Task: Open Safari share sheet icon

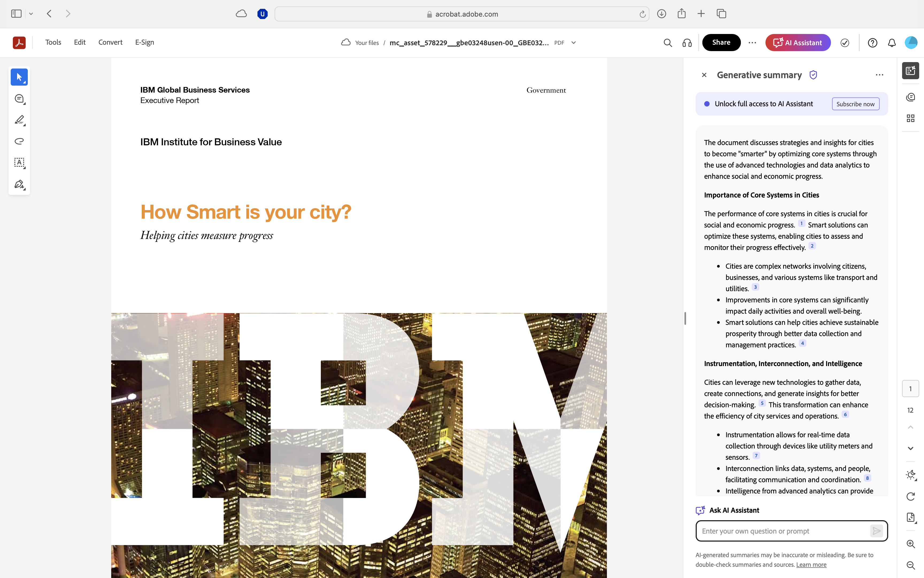Action: click(682, 14)
